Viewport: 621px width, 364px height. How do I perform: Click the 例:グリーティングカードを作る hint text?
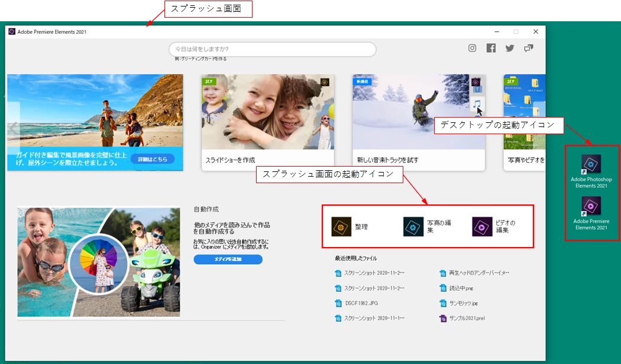tap(201, 58)
